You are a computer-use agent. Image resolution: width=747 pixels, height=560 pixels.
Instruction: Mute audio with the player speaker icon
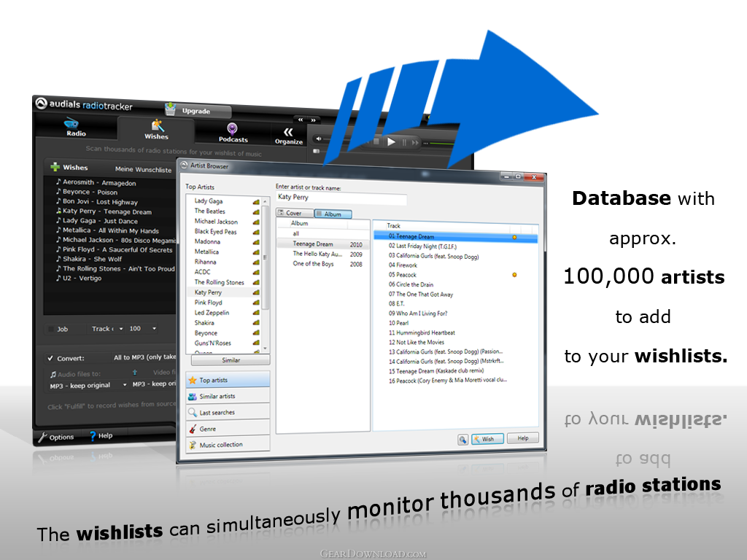tap(319, 139)
